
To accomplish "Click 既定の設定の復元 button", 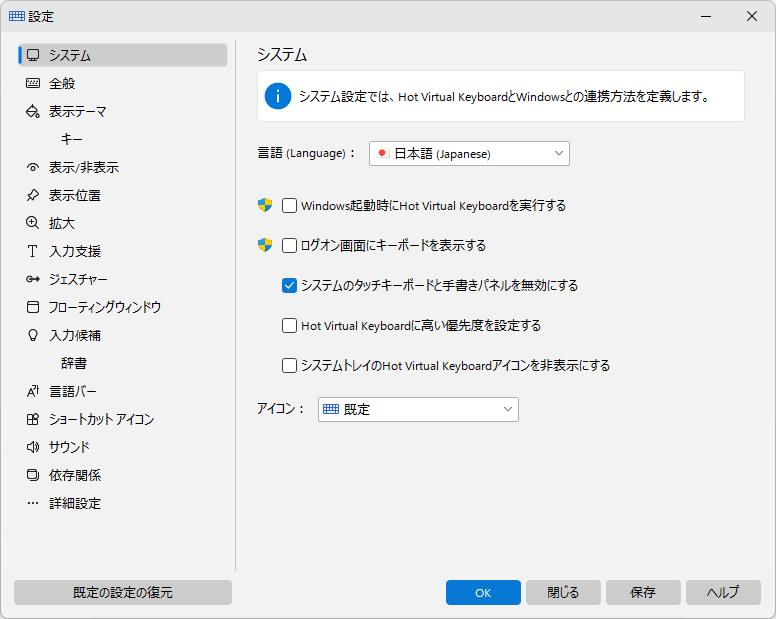I will [x=123, y=592].
